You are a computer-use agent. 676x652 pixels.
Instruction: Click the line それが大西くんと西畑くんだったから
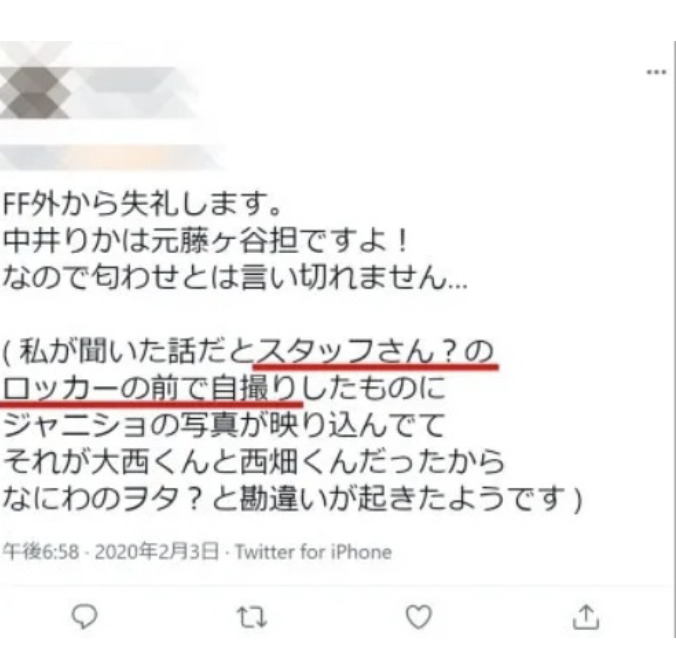click(254, 462)
